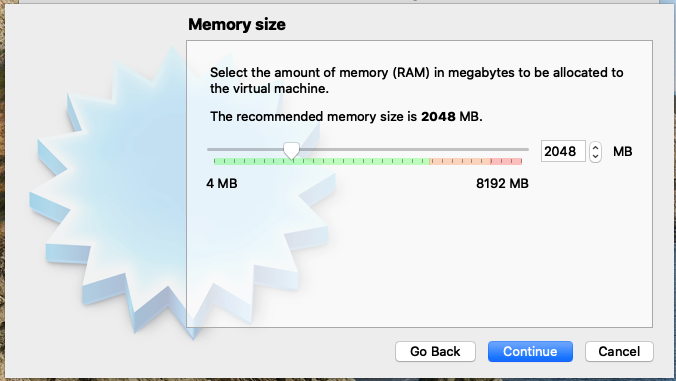Click the green scale's leftmost tick mark

(x=215, y=161)
